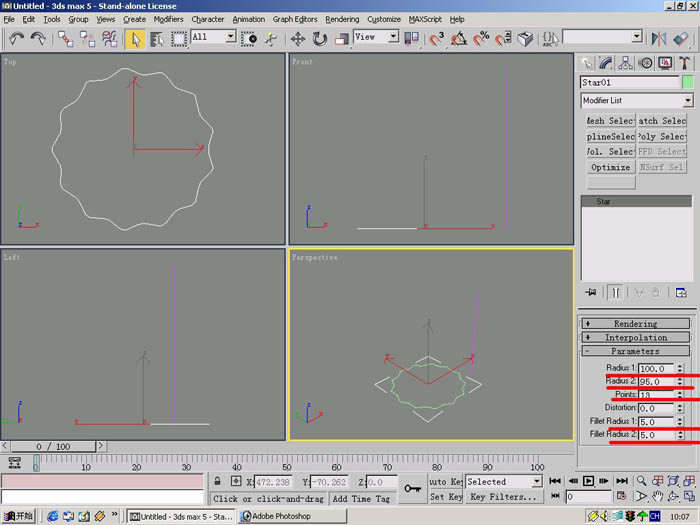The image size is (700, 525).
Task: Click Use Pivot Point Center icon
Action: [x=411, y=39]
